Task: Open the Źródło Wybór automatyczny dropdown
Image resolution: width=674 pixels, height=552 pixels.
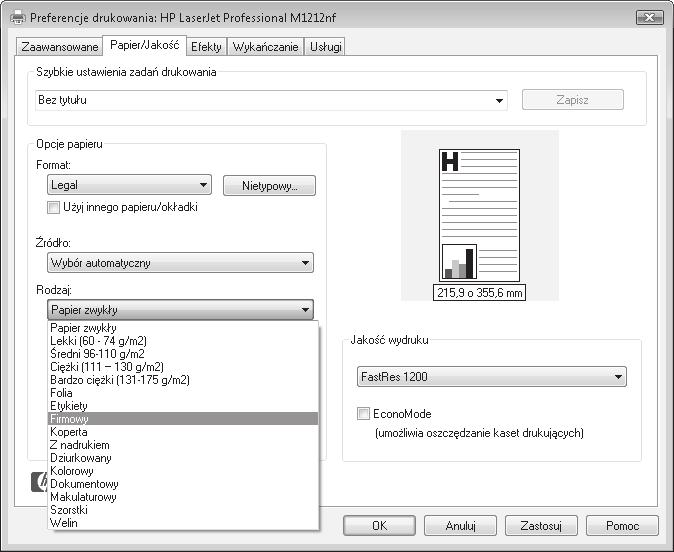Action: click(181, 263)
